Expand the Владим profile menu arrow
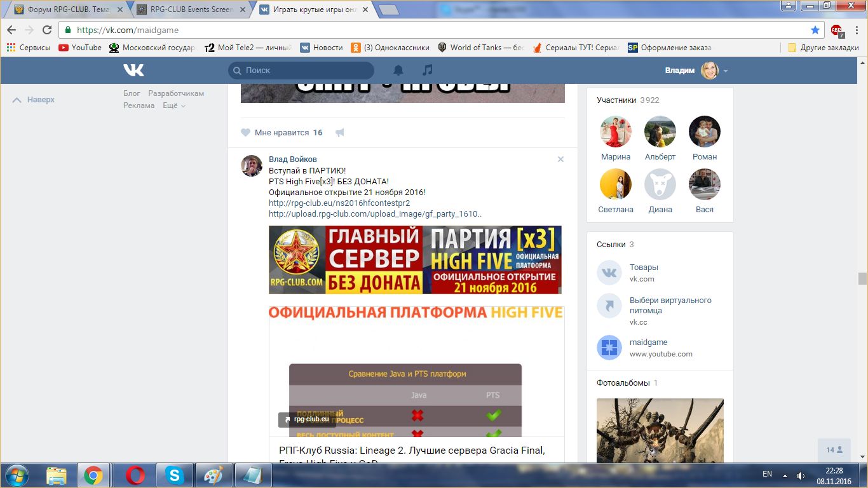 point(726,71)
